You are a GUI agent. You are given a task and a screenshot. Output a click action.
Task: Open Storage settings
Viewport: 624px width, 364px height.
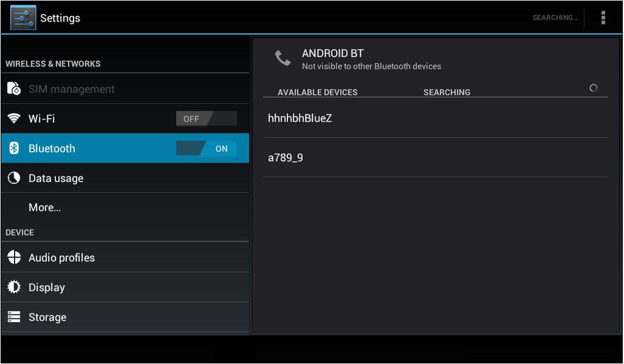[126, 317]
